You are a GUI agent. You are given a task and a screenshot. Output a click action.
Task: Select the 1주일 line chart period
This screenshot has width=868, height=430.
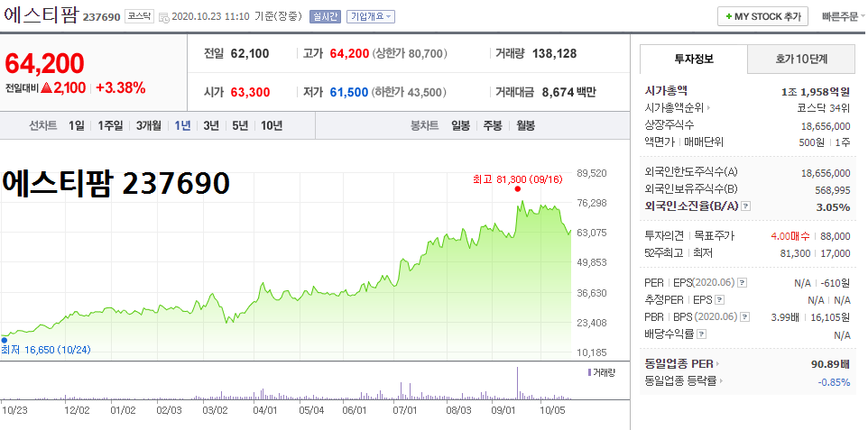[x=110, y=125]
